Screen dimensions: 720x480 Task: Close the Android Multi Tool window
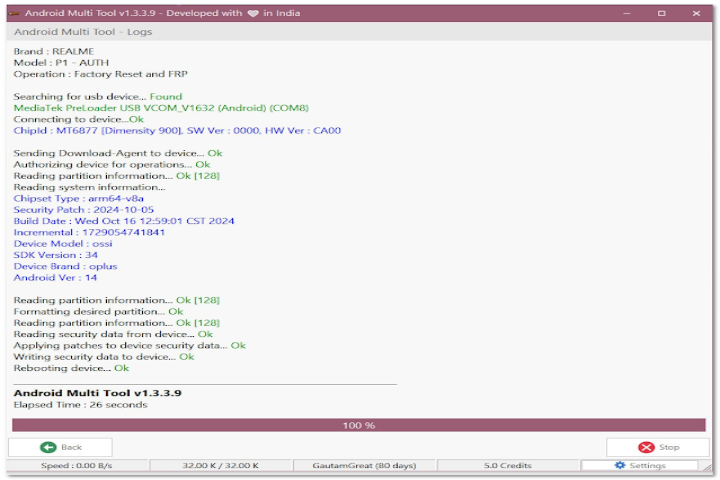[x=697, y=14]
